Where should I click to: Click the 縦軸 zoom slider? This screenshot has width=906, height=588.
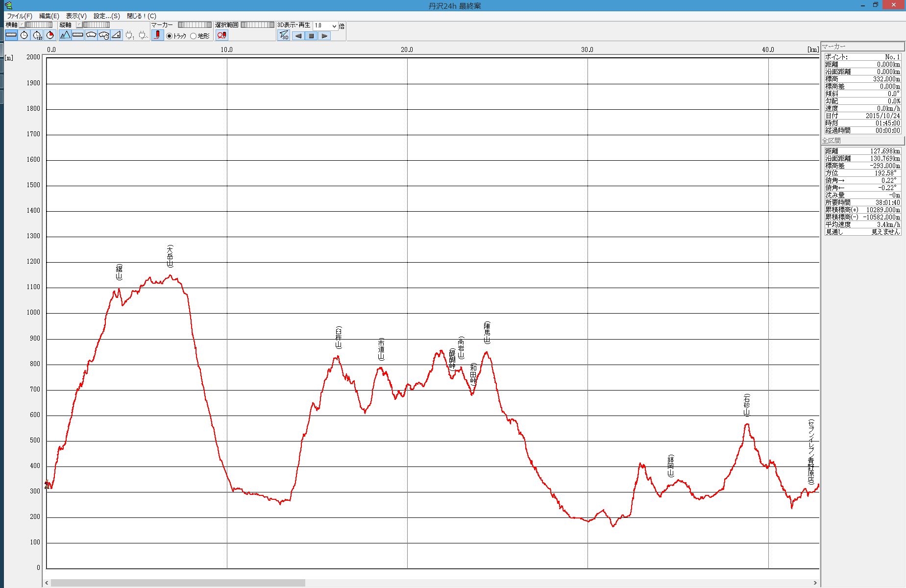coord(96,24)
